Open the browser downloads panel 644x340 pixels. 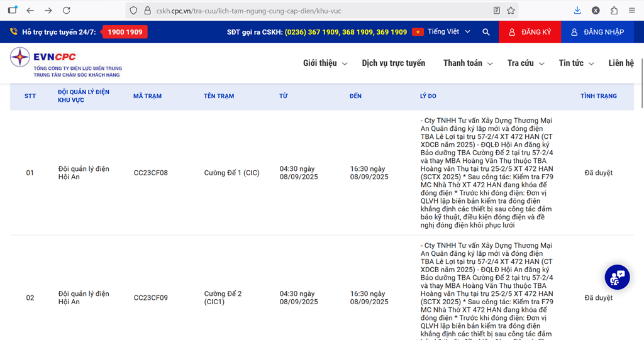[x=577, y=11]
